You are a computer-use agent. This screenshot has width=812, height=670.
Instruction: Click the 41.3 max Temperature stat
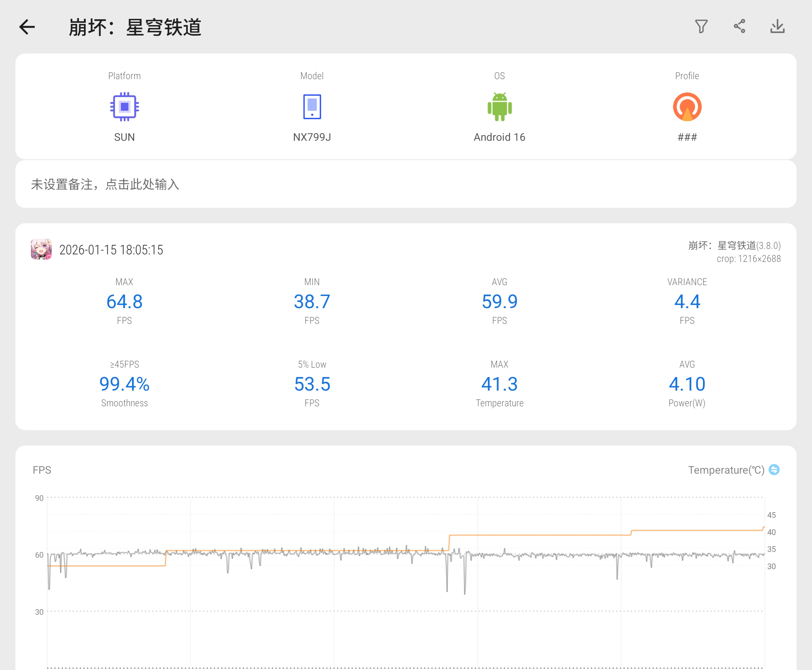click(499, 384)
